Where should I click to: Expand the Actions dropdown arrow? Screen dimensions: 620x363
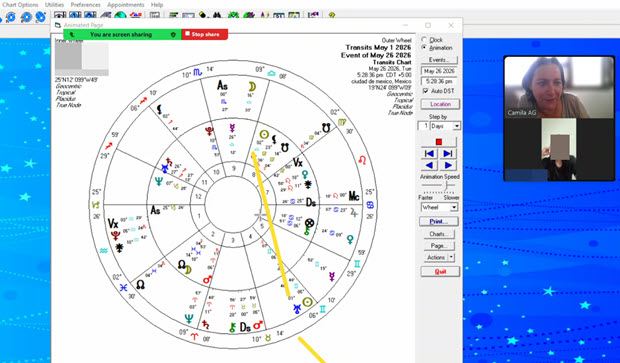[451, 257]
